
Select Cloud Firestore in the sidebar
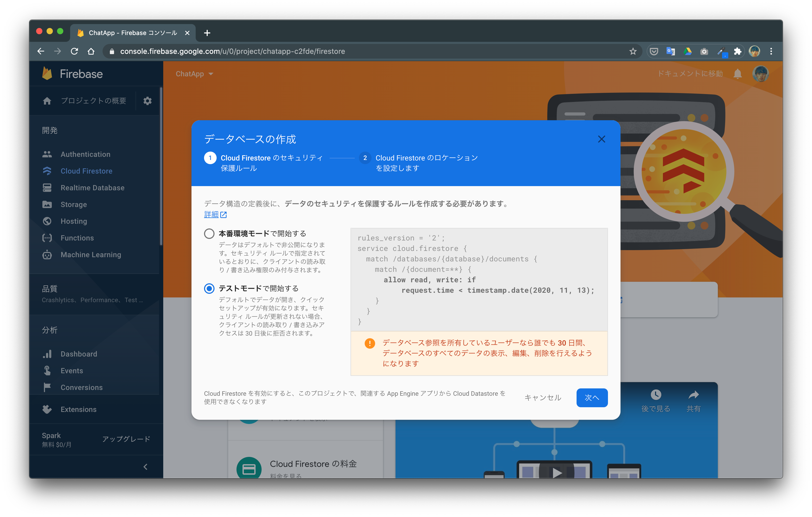click(86, 171)
